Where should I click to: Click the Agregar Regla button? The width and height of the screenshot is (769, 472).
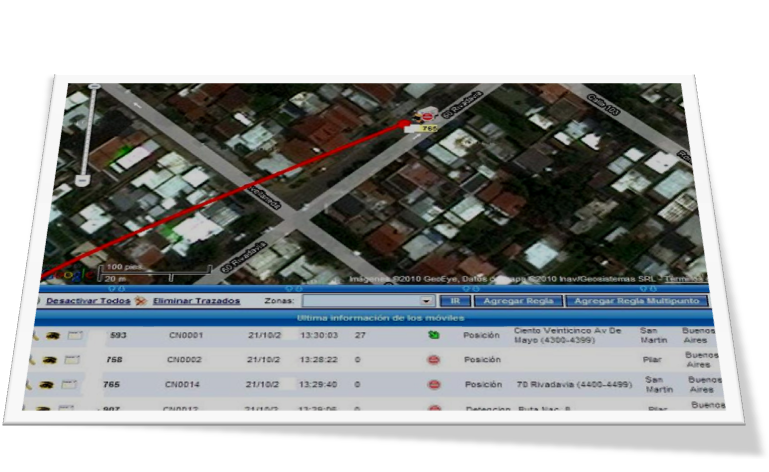[518, 301]
